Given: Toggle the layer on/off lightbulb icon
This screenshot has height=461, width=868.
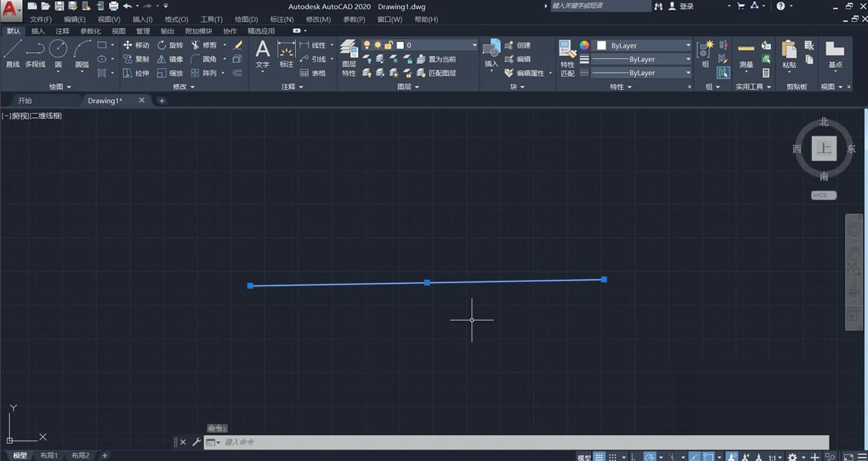Looking at the screenshot, I should tap(366, 45).
